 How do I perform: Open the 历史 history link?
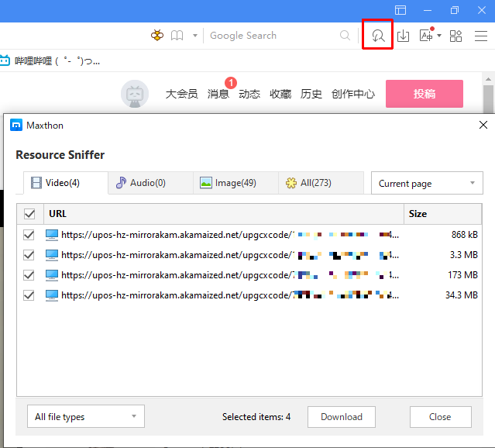coord(311,94)
